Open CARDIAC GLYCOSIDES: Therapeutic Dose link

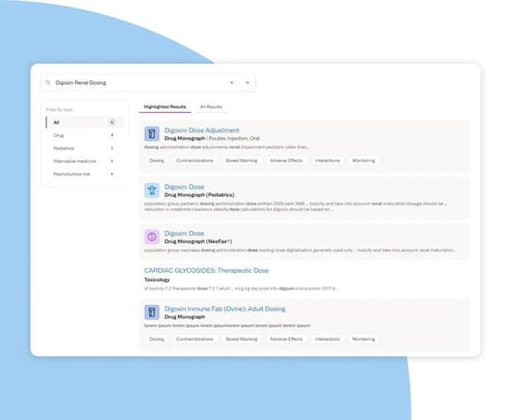(206, 270)
